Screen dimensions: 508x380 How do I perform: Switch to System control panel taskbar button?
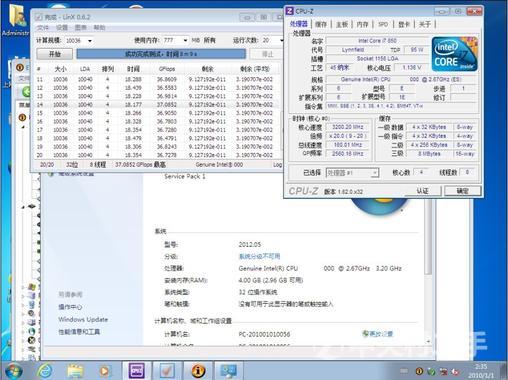pyautogui.click(x=229, y=371)
